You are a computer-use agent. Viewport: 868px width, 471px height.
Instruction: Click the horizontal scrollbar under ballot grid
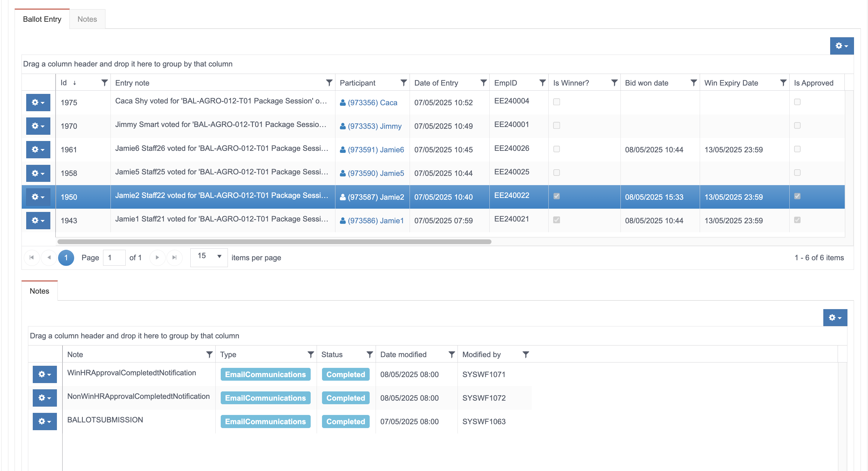click(x=274, y=241)
